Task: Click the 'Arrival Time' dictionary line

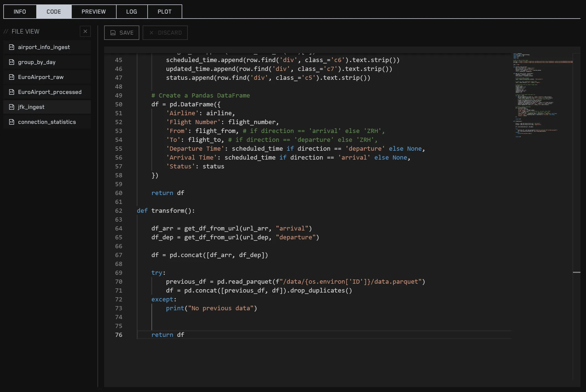Action: click(x=288, y=157)
